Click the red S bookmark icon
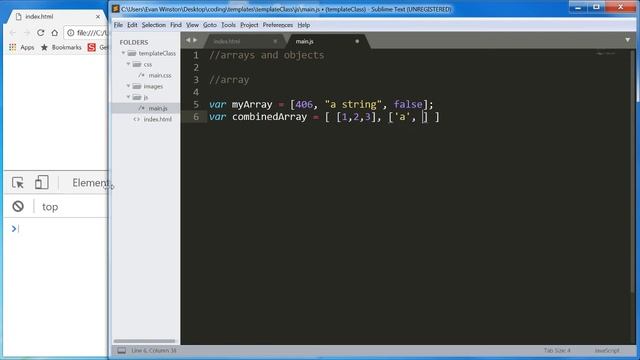 pyautogui.click(x=92, y=47)
